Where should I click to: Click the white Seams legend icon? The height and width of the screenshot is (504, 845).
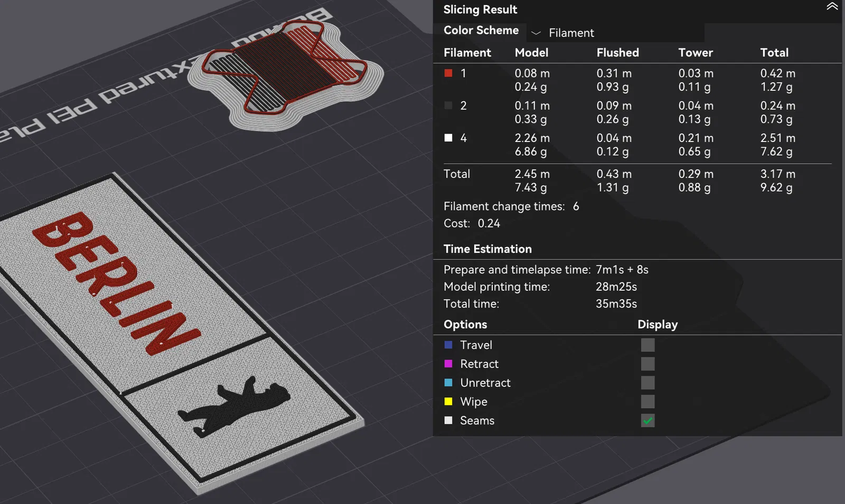click(x=448, y=421)
